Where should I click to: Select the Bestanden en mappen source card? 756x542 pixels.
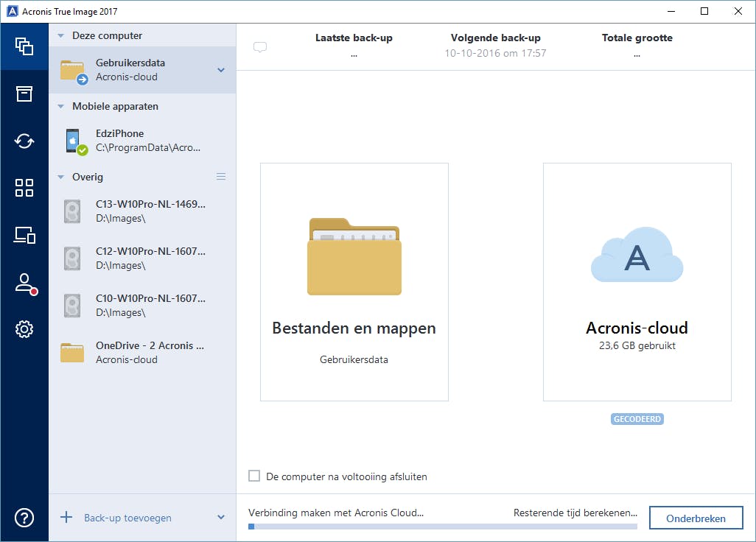354,282
